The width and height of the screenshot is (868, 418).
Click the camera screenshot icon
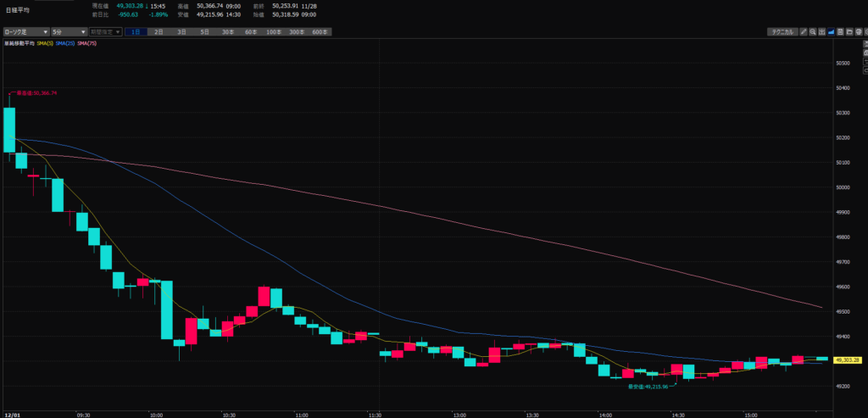(x=849, y=31)
